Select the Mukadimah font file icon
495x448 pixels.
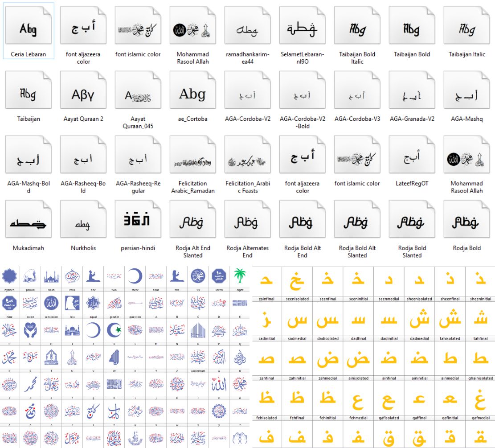point(29,219)
